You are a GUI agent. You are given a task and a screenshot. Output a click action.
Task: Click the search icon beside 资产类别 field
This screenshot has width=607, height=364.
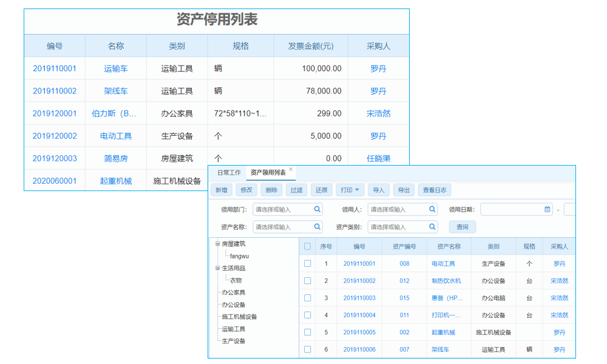pos(432,226)
